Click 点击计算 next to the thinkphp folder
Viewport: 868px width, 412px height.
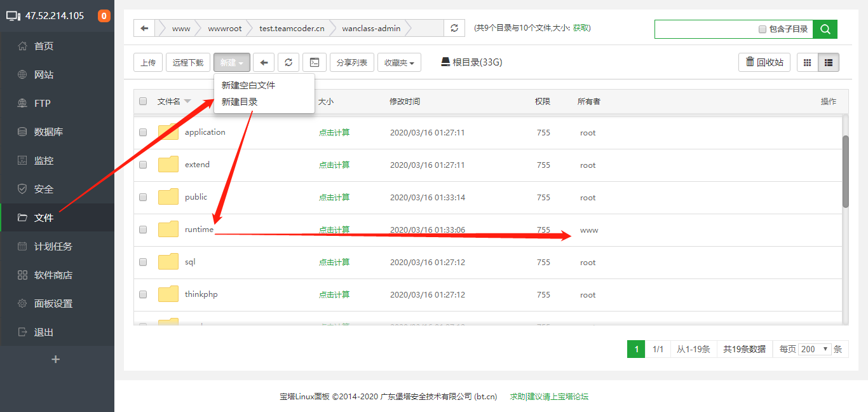pos(335,294)
